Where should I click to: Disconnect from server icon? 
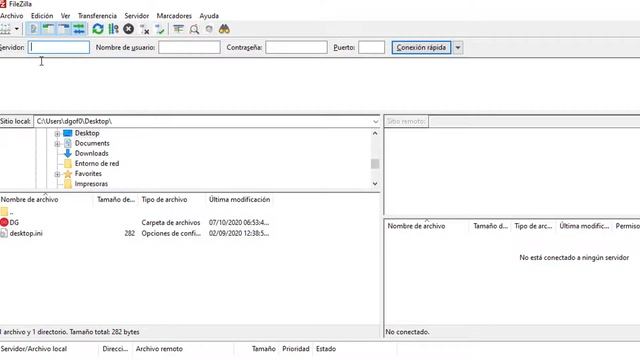(x=144, y=29)
